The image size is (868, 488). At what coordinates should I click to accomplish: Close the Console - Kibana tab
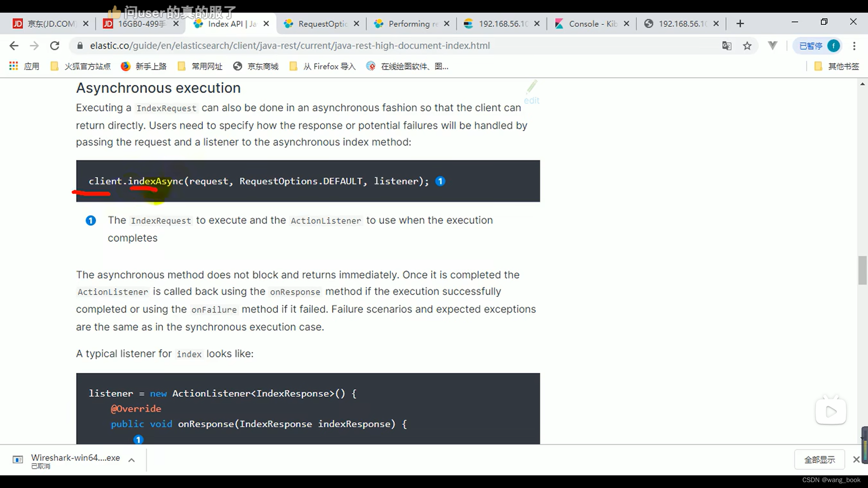627,23
